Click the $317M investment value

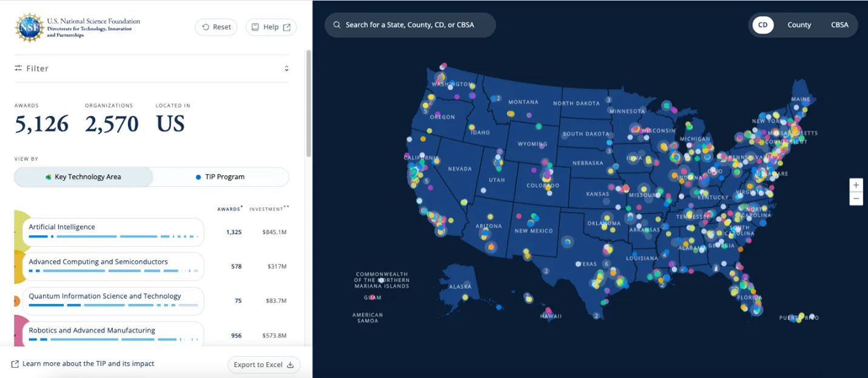[x=277, y=266]
